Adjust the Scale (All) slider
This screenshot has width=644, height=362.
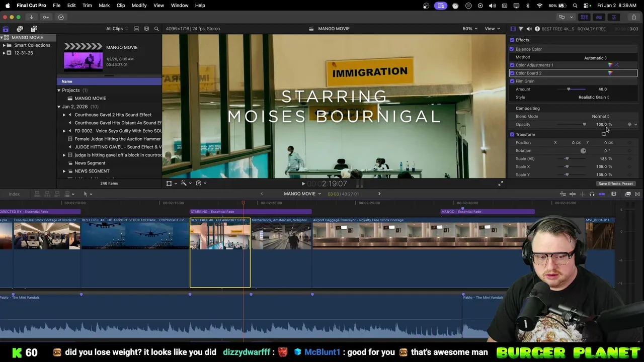(x=567, y=158)
